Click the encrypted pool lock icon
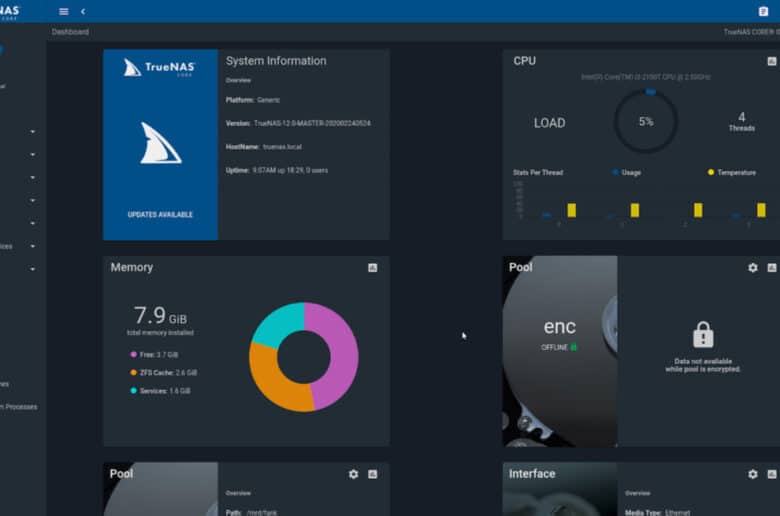The width and height of the screenshot is (780, 516). point(703,334)
